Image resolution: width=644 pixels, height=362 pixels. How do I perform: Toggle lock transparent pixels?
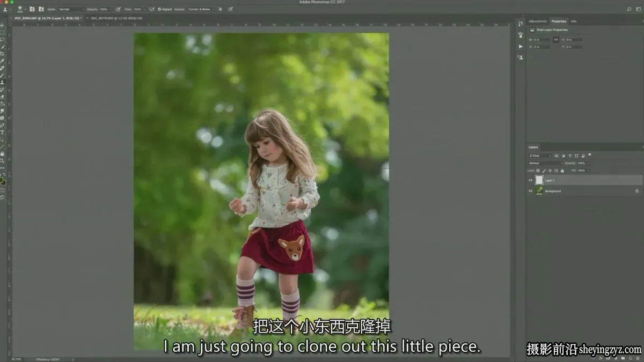coord(538,171)
